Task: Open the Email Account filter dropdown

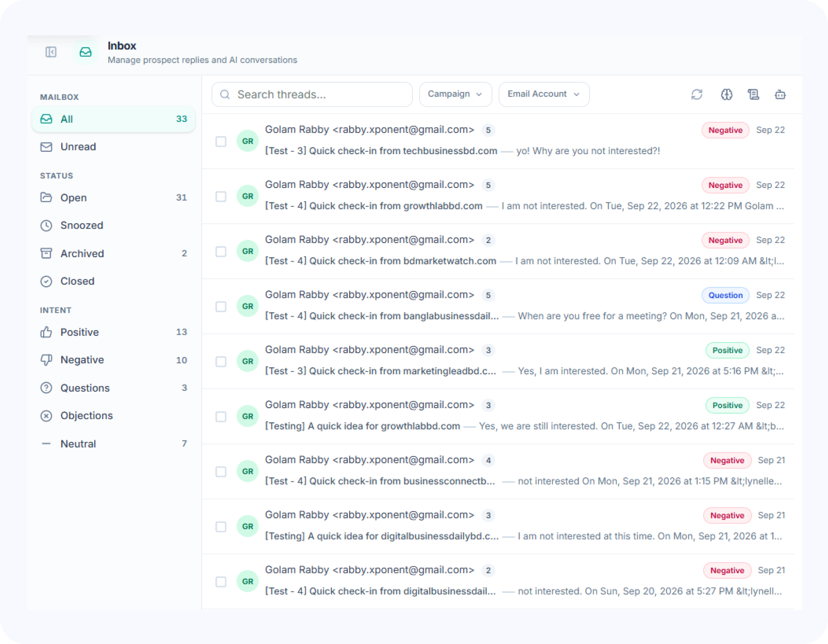Action: [x=544, y=94]
